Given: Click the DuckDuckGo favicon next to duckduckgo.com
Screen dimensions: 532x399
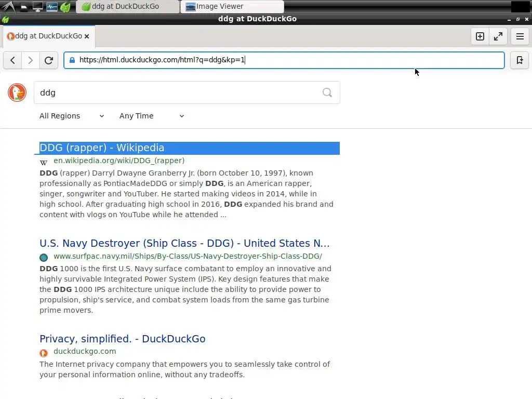Looking at the screenshot, I should [44, 353].
